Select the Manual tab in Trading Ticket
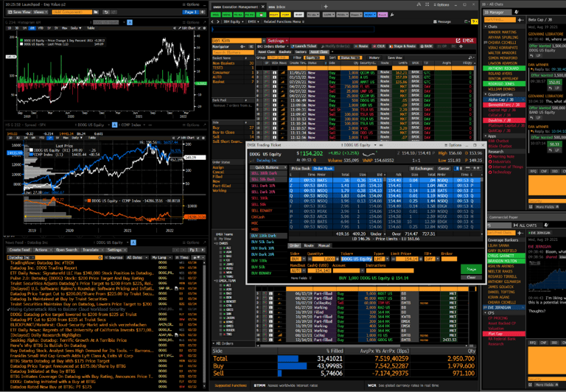 pos(324,245)
